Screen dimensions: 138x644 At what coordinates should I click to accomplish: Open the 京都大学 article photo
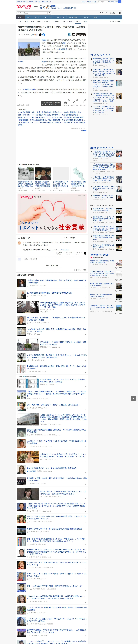point(29,49)
